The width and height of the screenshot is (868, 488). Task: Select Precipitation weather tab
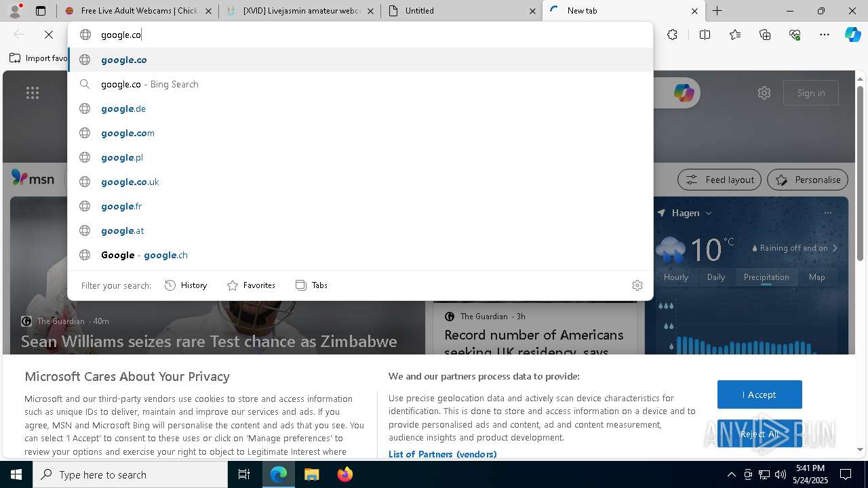(x=766, y=277)
